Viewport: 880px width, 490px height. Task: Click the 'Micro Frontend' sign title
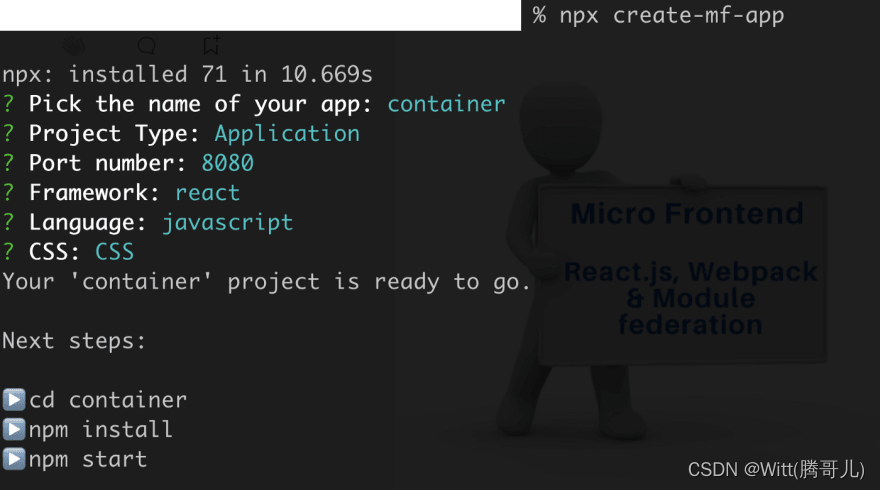[687, 214]
